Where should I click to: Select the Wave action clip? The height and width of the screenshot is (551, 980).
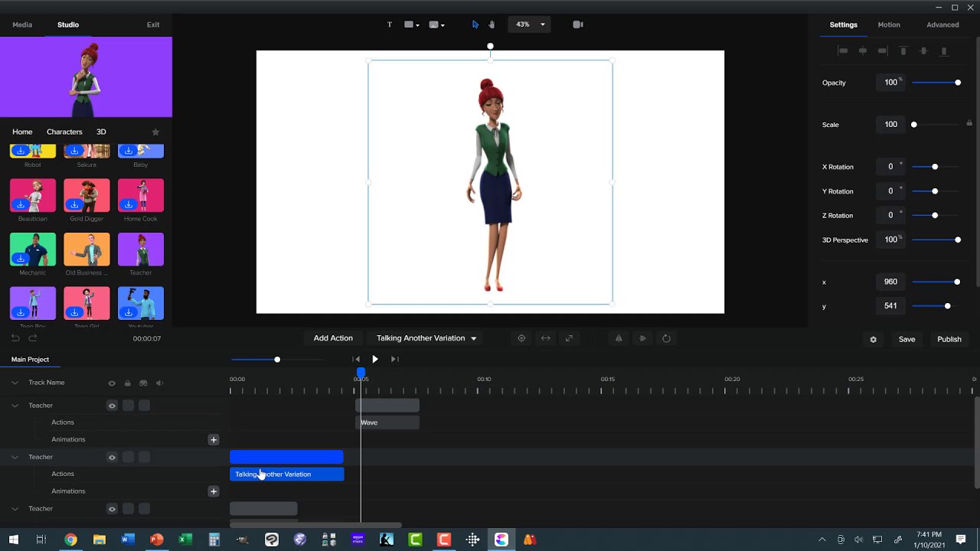[388, 422]
